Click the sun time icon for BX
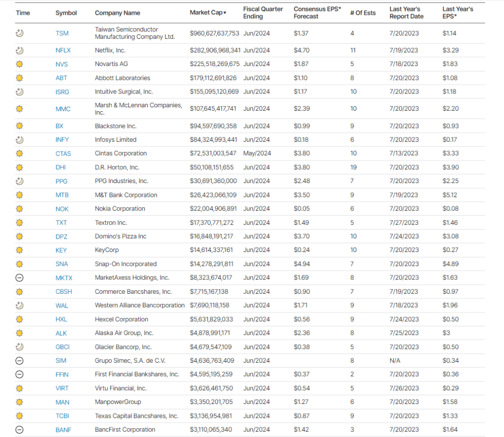 pos(19,126)
